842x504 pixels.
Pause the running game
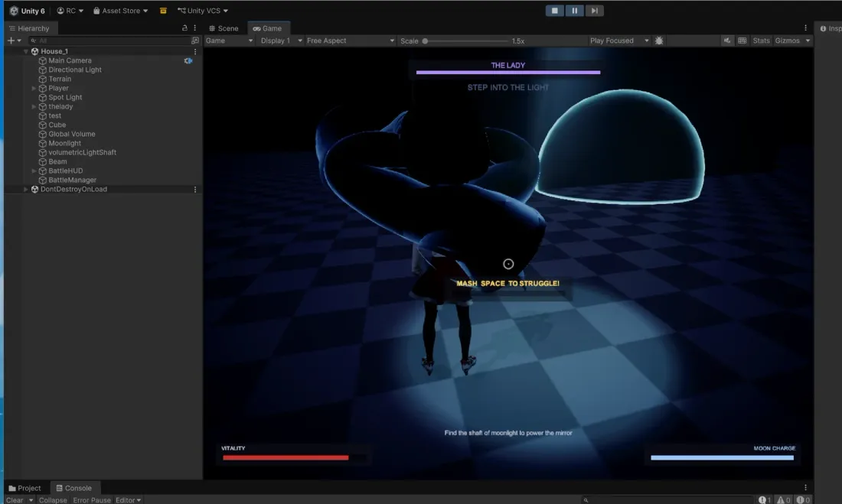point(575,11)
